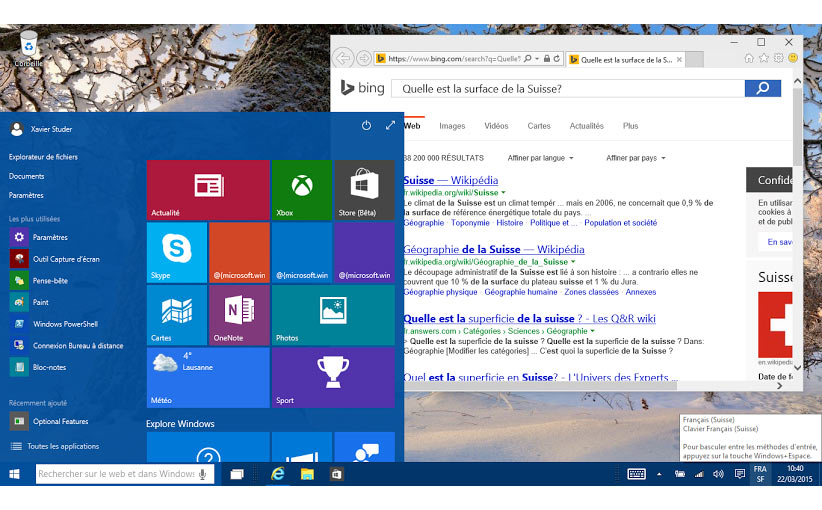Click the browser forward arrow
The height and width of the screenshot is (510, 822).
point(363,58)
